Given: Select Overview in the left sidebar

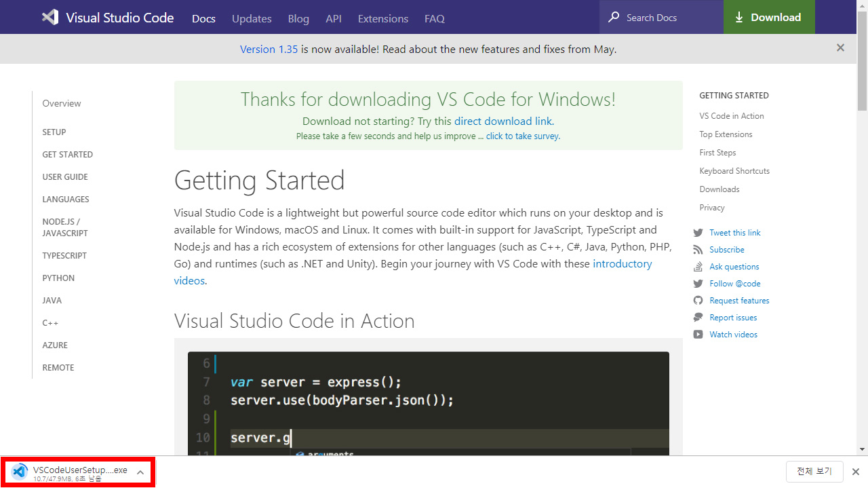Looking at the screenshot, I should (x=62, y=103).
